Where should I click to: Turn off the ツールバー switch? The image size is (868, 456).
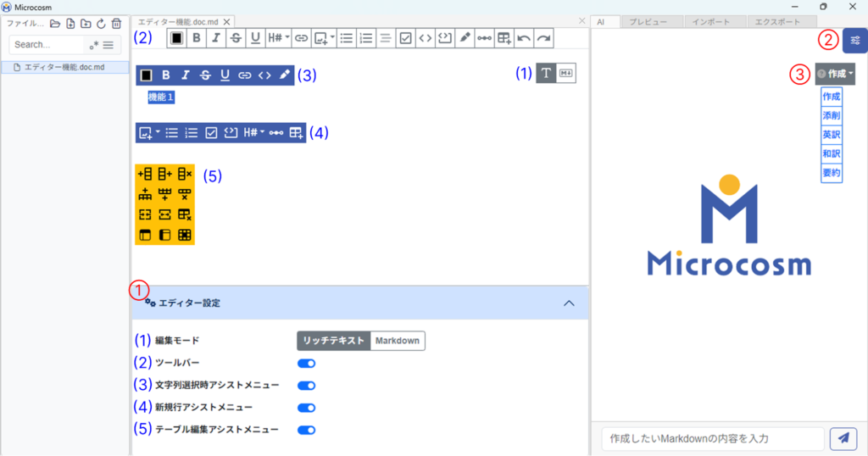coord(306,364)
